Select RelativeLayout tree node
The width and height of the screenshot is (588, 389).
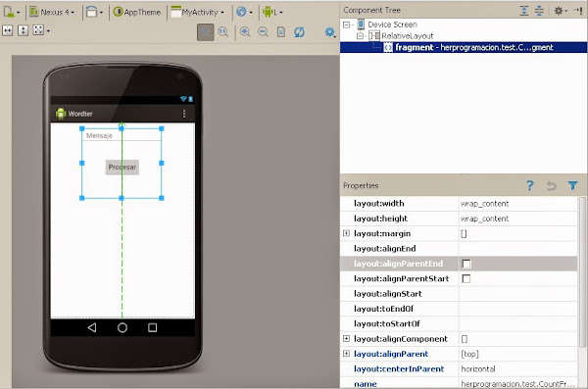pos(401,36)
